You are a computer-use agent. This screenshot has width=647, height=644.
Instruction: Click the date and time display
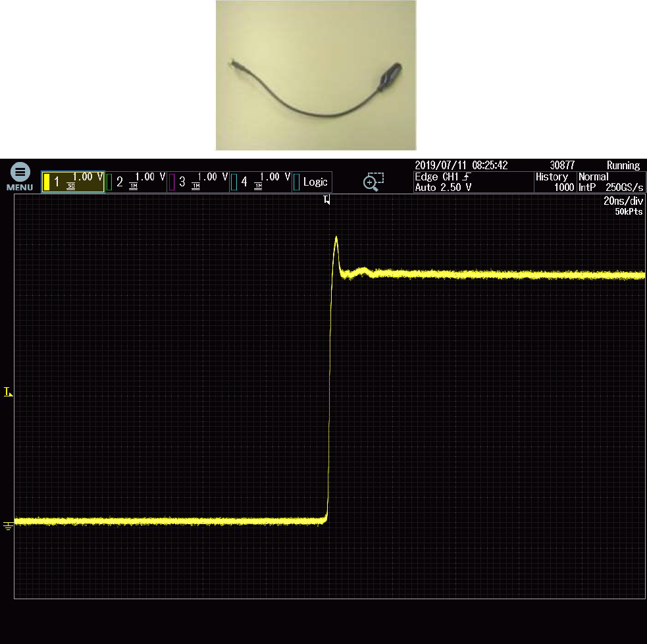tap(461, 165)
